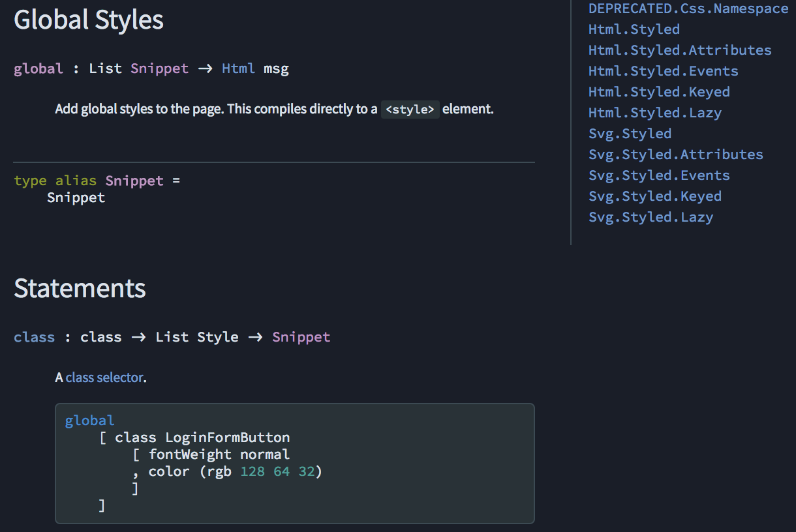Image resolution: width=796 pixels, height=532 pixels.
Task: Open the Html.Styled.Events module
Action: coord(663,71)
